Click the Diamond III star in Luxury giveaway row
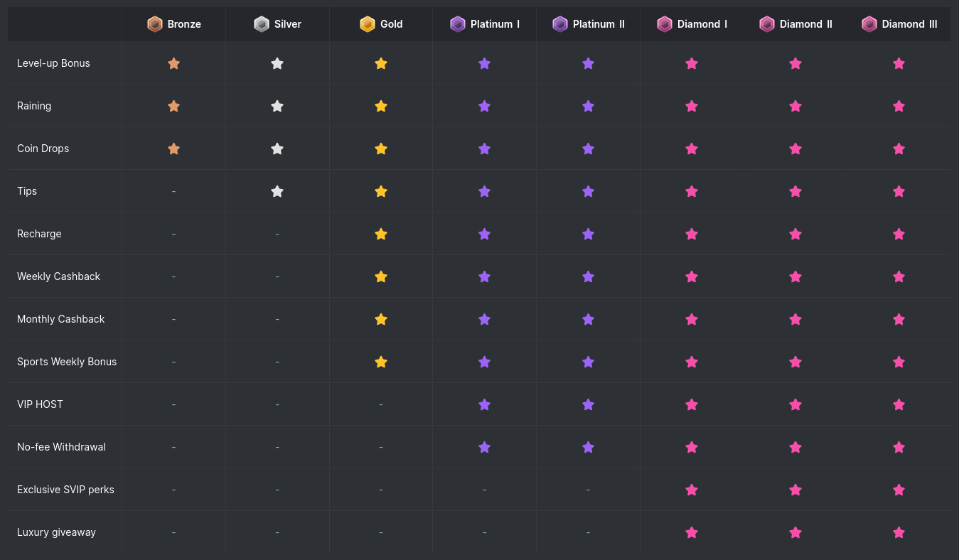 coord(899,532)
